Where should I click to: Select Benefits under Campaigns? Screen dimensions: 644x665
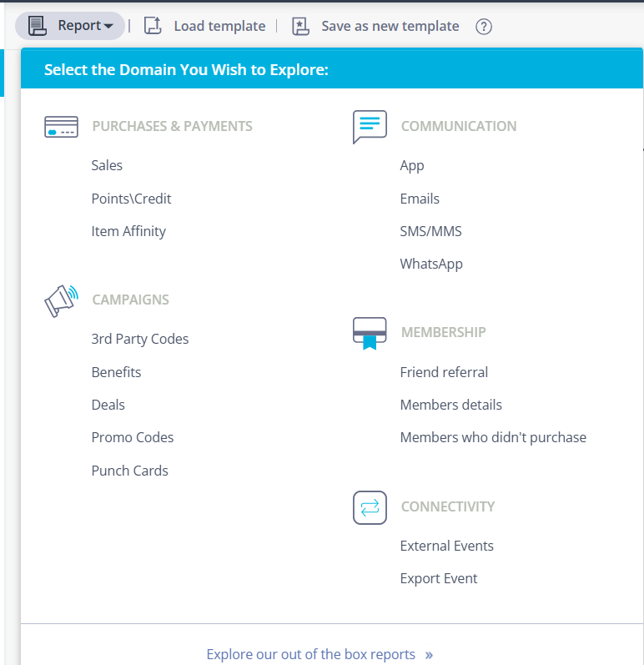click(116, 372)
